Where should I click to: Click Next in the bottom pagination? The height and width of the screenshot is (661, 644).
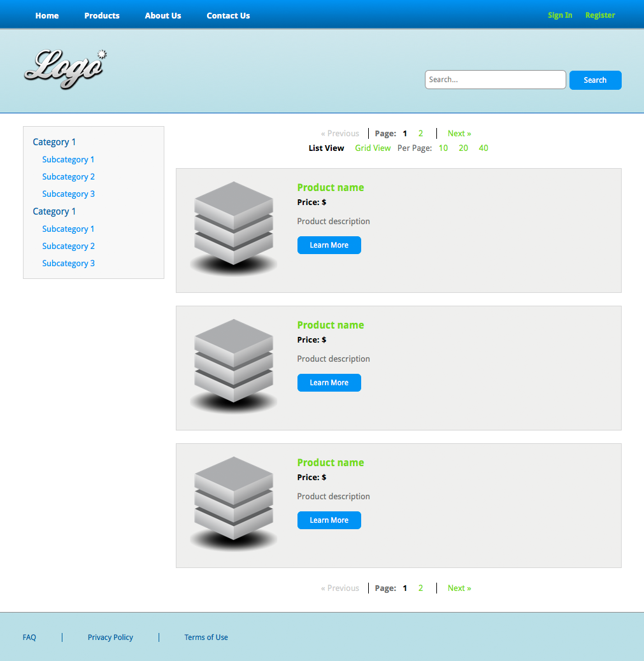click(459, 588)
